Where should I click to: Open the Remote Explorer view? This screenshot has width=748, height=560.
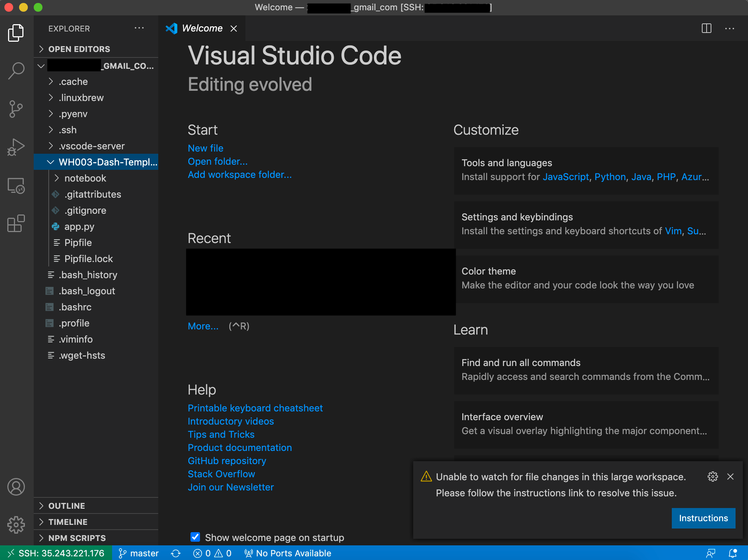pos(16,186)
